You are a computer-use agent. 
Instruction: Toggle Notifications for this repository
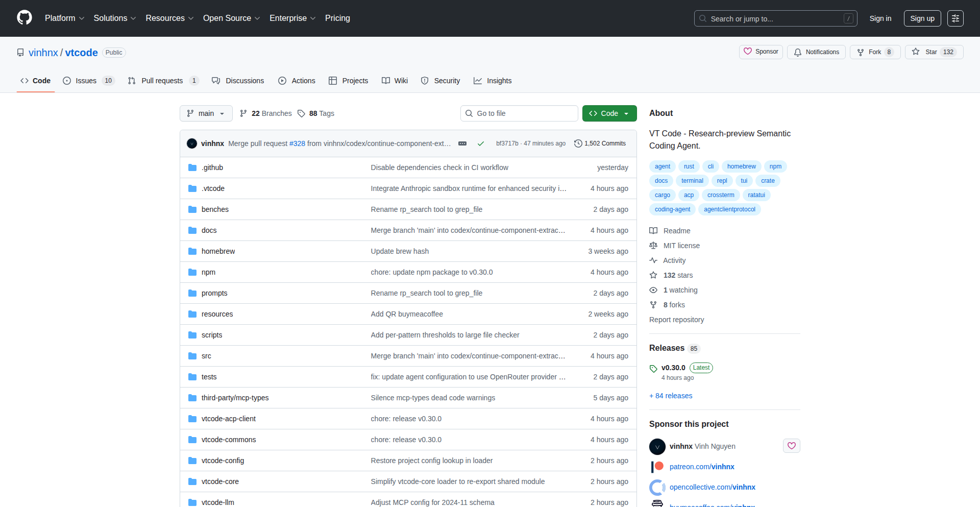[816, 52]
